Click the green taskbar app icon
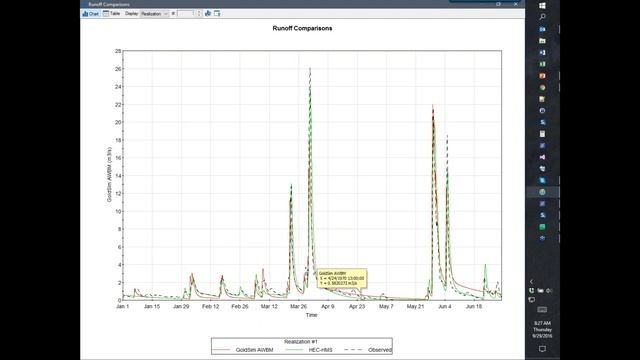 click(x=542, y=227)
